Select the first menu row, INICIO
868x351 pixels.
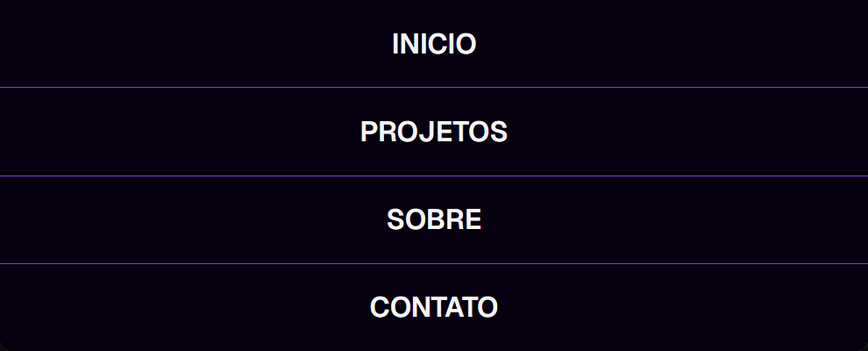click(x=434, y=44)
